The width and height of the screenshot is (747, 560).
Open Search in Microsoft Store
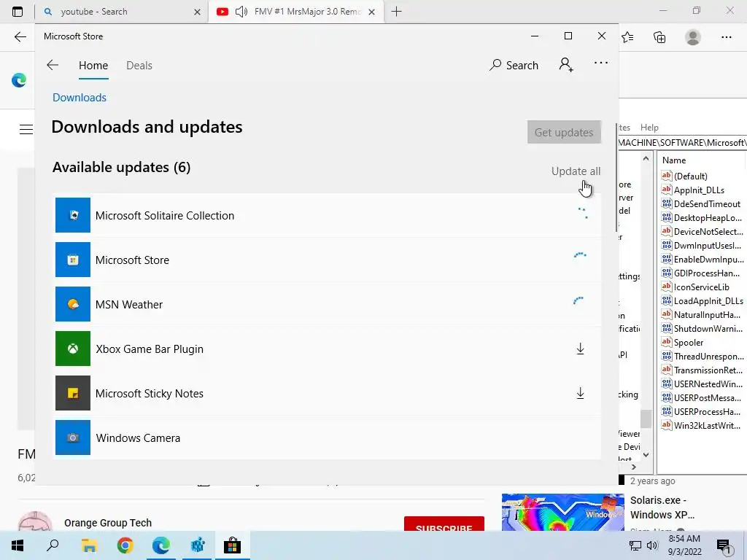(514, 65)
